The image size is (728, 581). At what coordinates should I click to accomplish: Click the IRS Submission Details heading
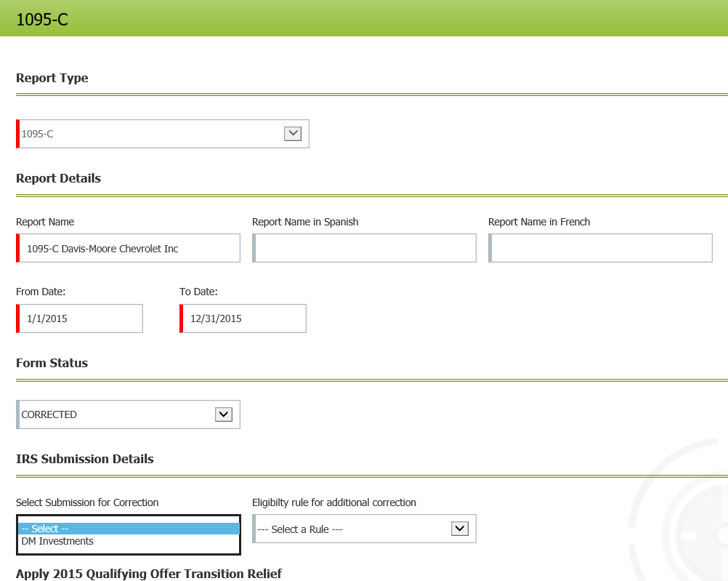(84, 459)
